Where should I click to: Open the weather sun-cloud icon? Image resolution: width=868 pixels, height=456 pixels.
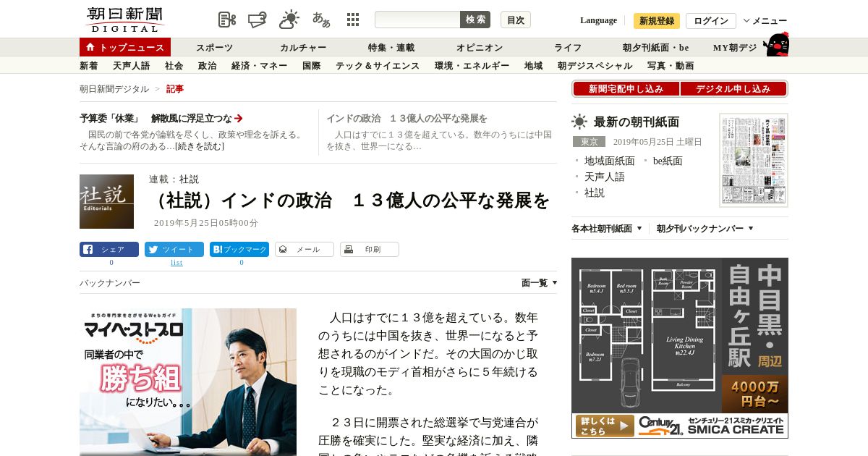[x=289, y=20]
